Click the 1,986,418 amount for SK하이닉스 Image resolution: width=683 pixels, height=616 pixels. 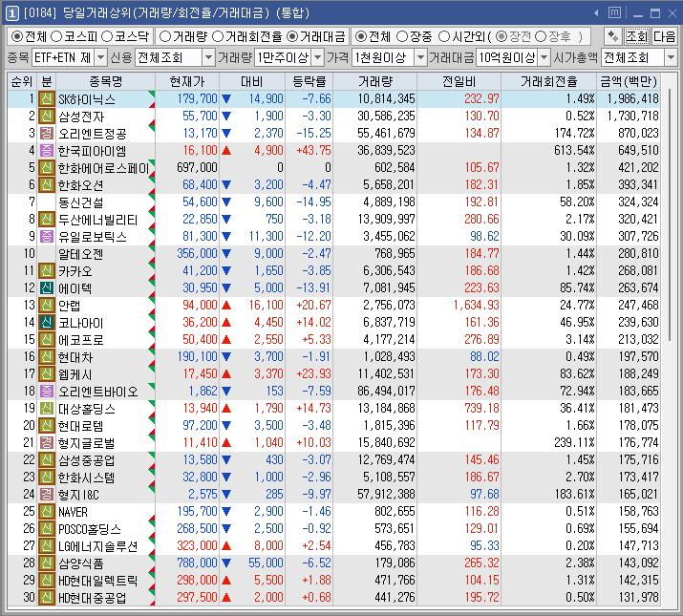[632, 99]
